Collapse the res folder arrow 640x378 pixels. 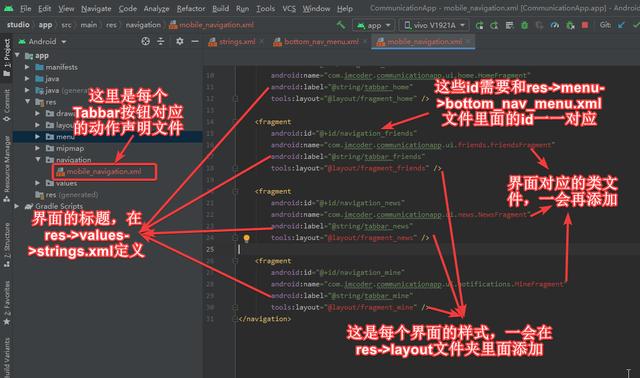tap(27, 102)
